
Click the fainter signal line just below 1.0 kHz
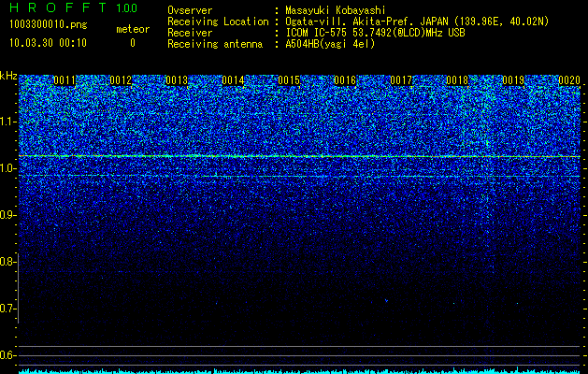click(x=299, y=176)
